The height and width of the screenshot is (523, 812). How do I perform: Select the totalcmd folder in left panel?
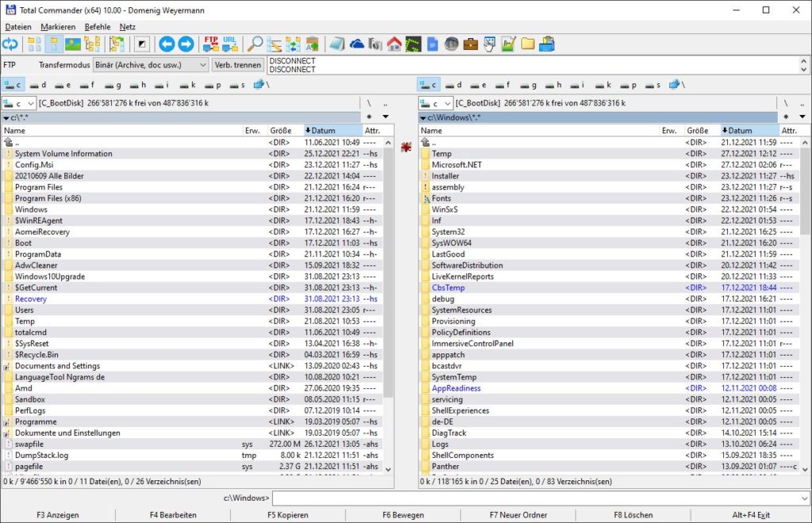pos(192,332)
